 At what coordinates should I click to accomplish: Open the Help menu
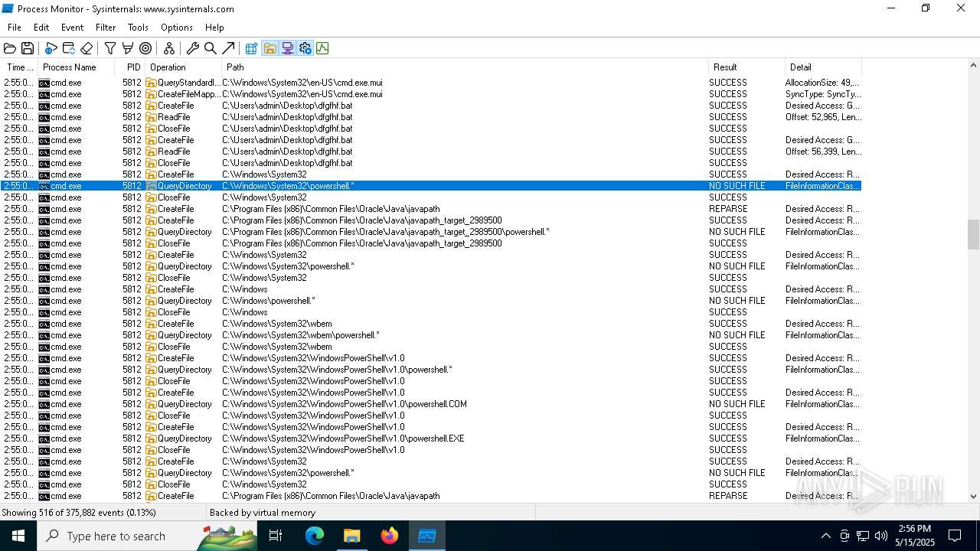tap(214, 28)
